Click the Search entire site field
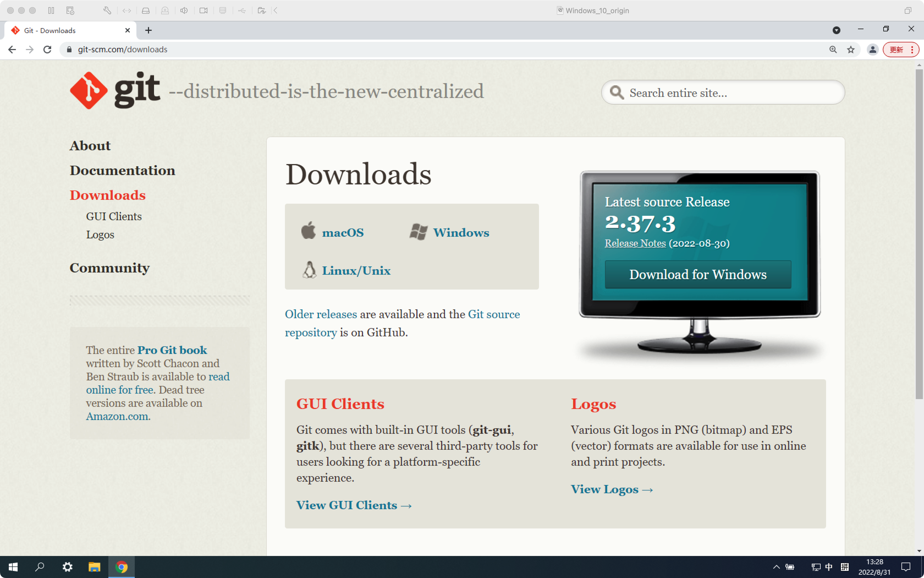This screenshot has height=578, width=924. coord(723,92)
